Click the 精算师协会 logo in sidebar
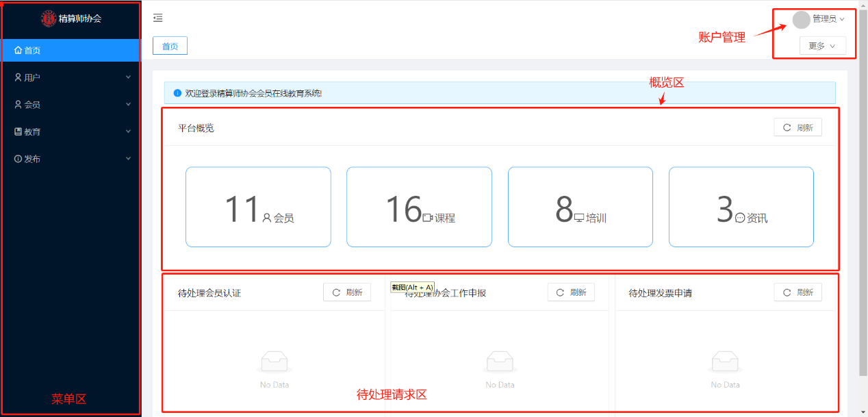This screenshot has width=868, height=417. 49,18
